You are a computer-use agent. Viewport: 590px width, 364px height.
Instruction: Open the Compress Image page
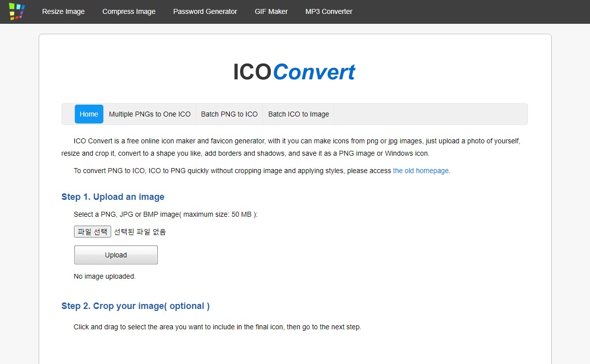129,12
